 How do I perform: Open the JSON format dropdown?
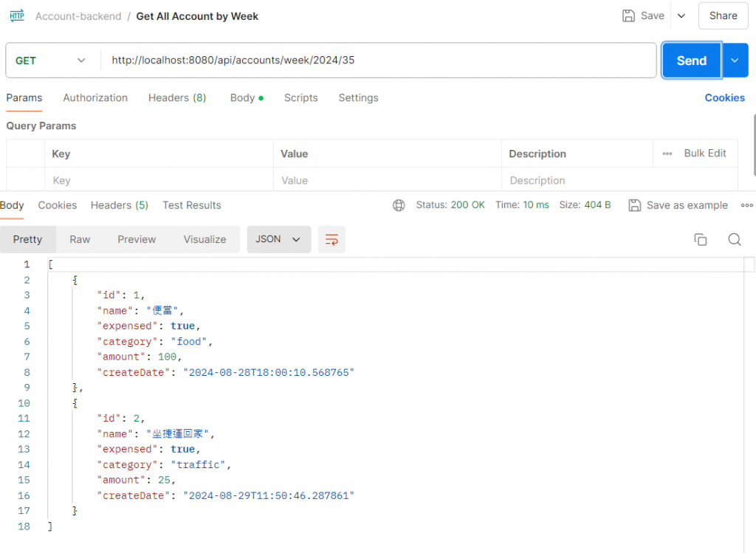(x=278, y=239)
